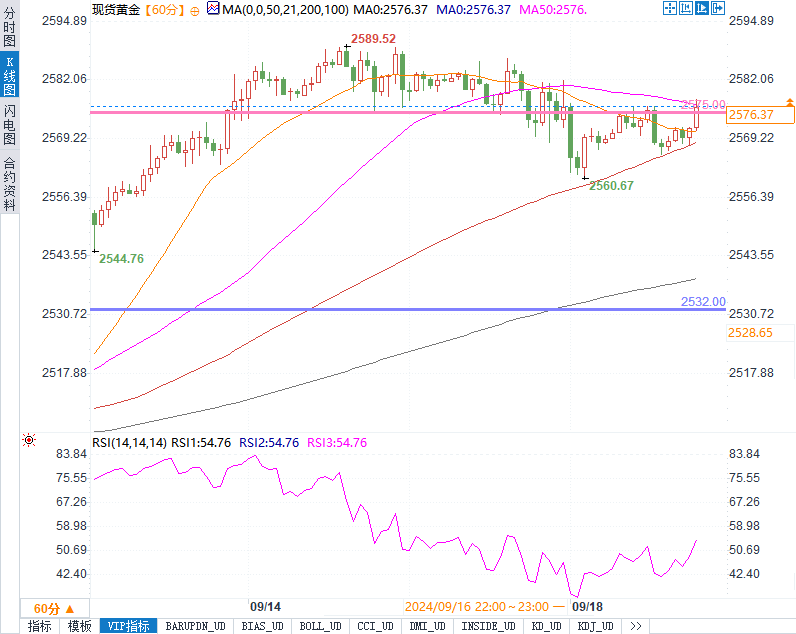796x634 pixels.
Task: Apply the KDJ_UD indicator
Action: coord(595,626)
